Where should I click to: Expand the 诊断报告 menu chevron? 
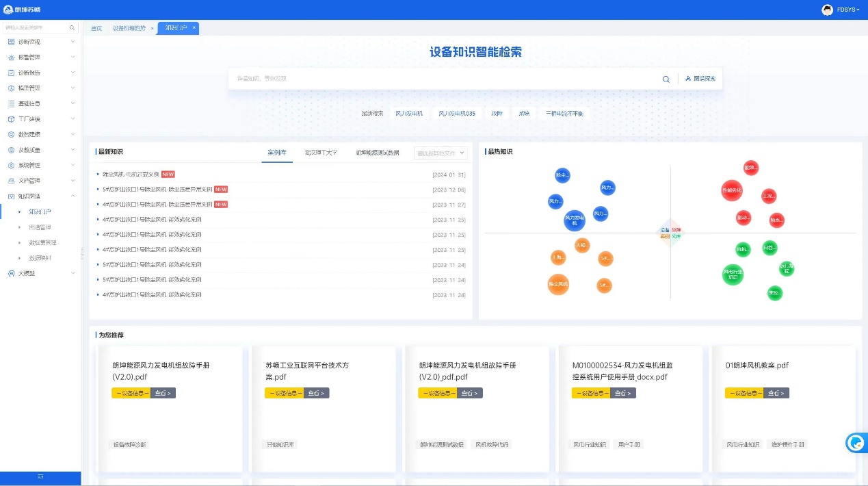click(x=73, y=73)
